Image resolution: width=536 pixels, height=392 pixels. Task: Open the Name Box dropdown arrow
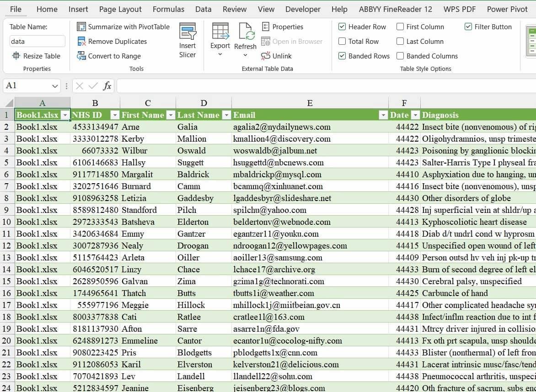(x=55, y=86)
